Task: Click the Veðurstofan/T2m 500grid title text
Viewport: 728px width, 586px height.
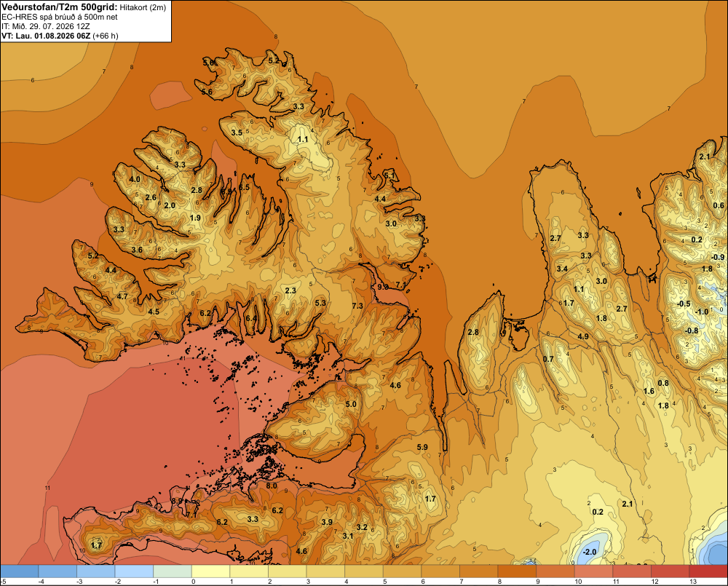Action: coord(60,7)
